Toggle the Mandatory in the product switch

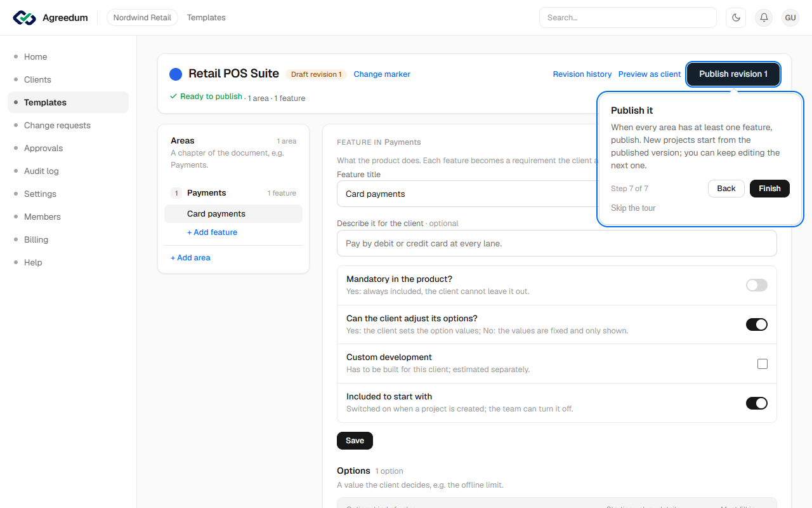757,285
